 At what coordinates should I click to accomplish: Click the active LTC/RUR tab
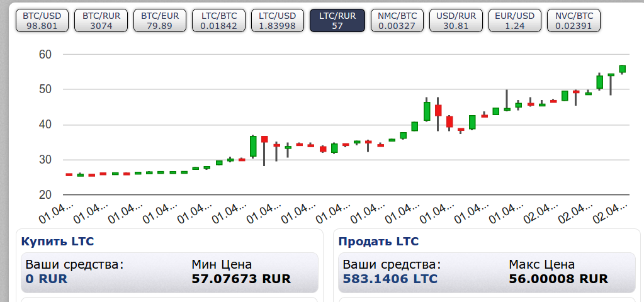coord(337,21)
